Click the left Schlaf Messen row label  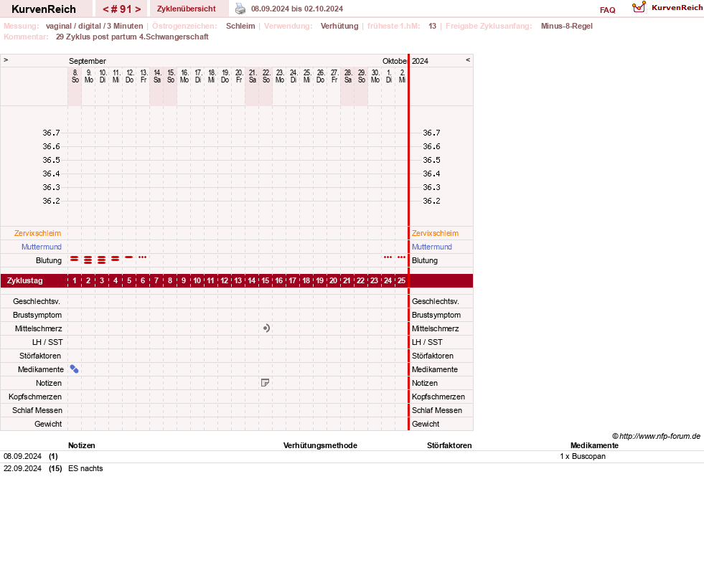point(37,410)
